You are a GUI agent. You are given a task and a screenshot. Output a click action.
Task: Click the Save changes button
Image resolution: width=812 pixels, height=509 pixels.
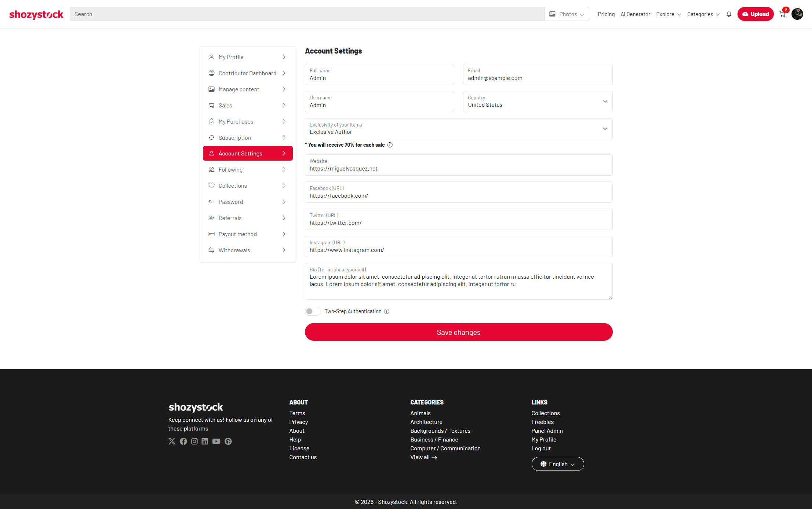point(458,332)
